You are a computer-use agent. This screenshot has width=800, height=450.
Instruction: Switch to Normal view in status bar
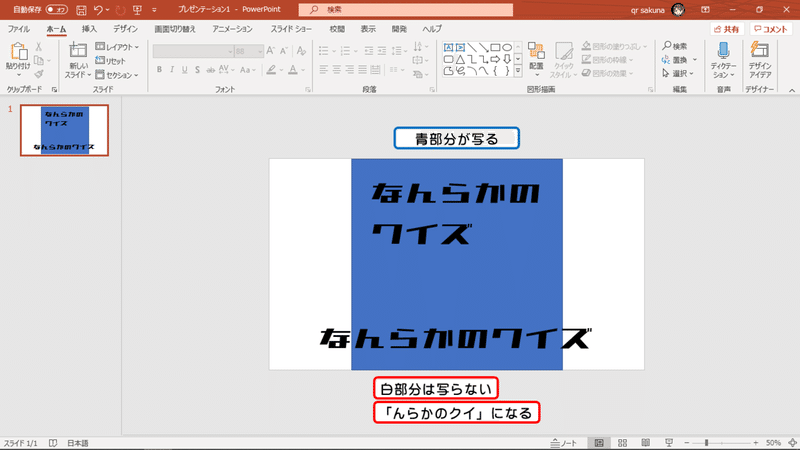[599, 443]
